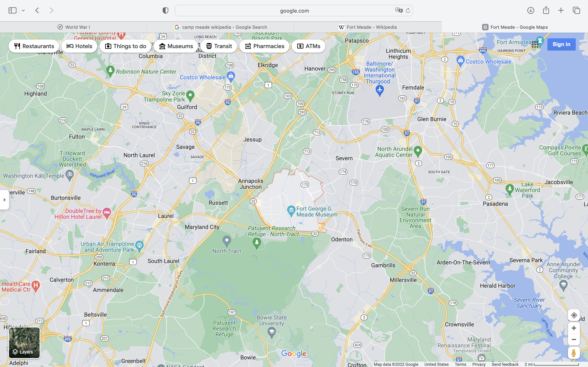Click the show your location icon
The height and width of the screenshot is (367, 588).
tap(574, 315)
